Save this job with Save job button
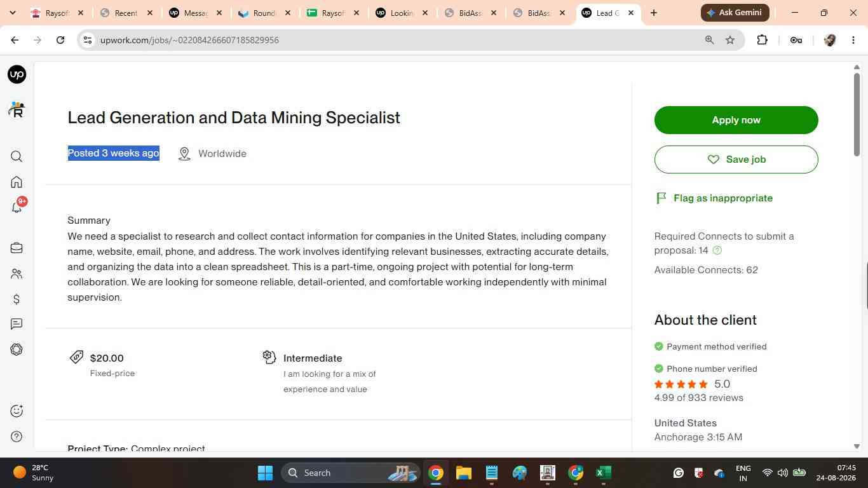Image resolution: width=868 pixels, height=488 pixels. [x=736, y=159]
